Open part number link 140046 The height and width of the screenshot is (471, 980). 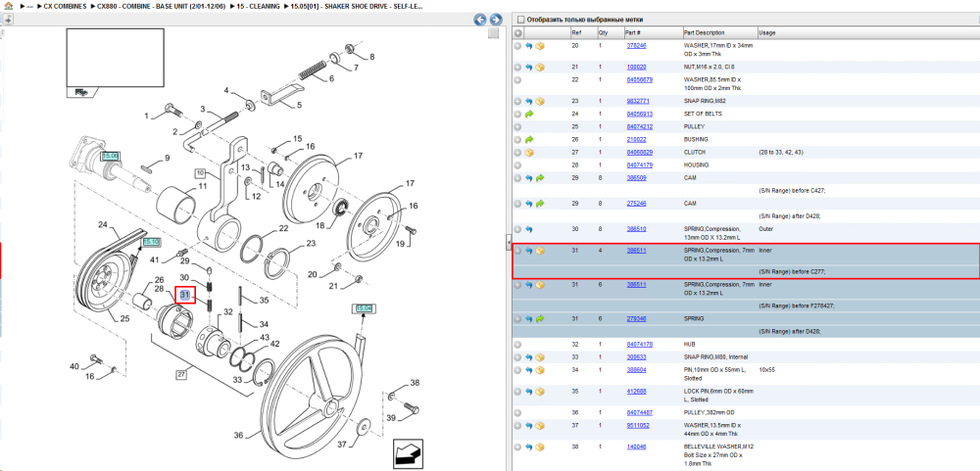click(x=636, y=447)
